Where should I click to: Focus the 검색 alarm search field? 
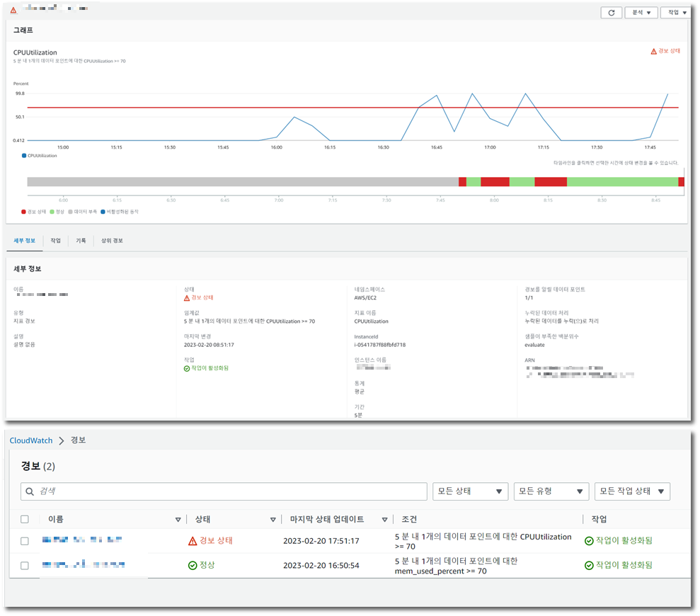pyautogui.click(x=224, y=491)
